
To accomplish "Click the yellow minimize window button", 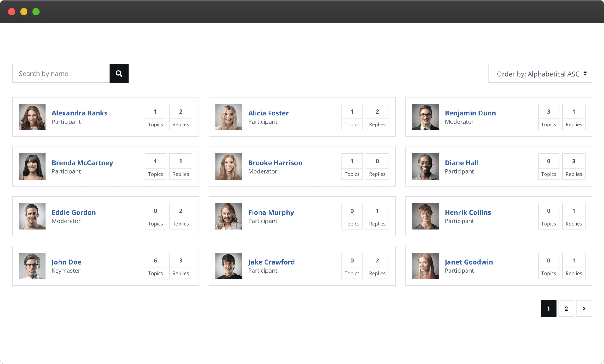I will click(24, 12).
